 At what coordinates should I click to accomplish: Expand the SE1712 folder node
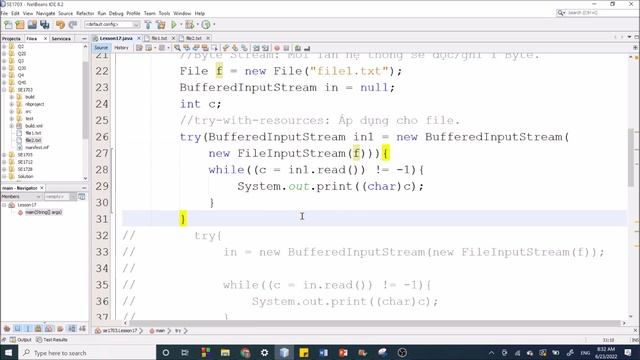4,162
